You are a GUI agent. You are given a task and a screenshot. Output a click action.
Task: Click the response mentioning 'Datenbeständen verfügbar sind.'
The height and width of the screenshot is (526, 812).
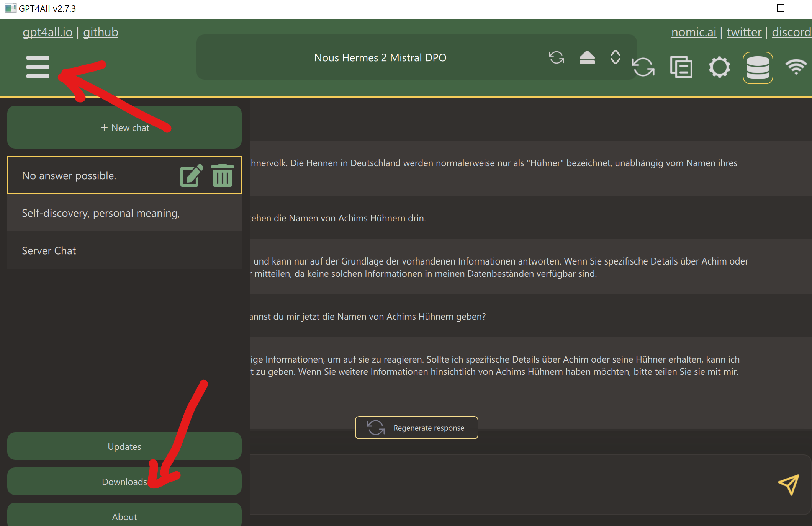tap(531, 267)
